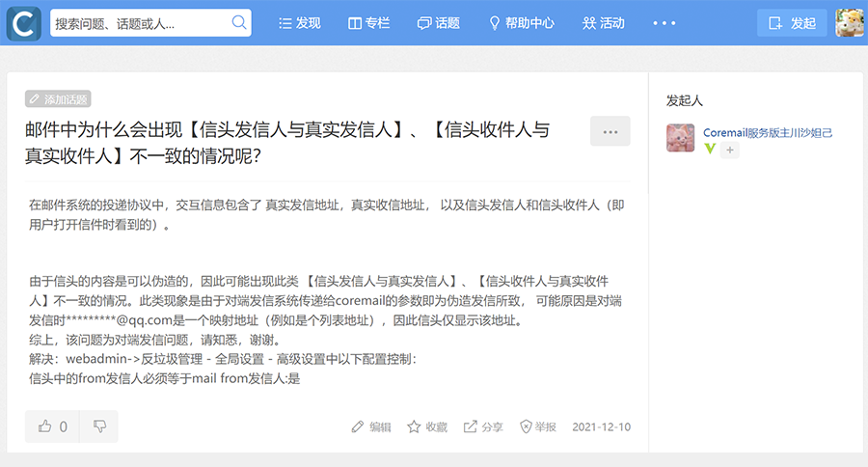Click the 添加话题 add topic tag
868x467 pixels.
click(x=58, y=98)
